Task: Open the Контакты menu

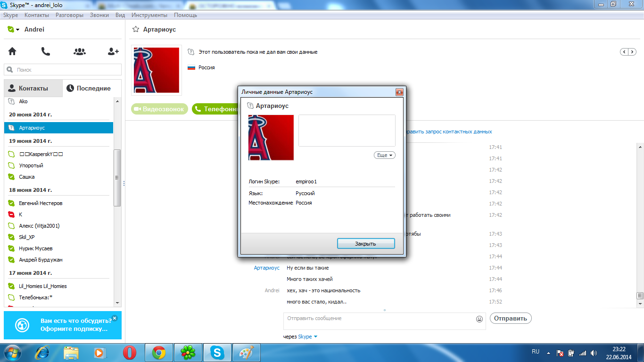Action: [x=36, y=15]
